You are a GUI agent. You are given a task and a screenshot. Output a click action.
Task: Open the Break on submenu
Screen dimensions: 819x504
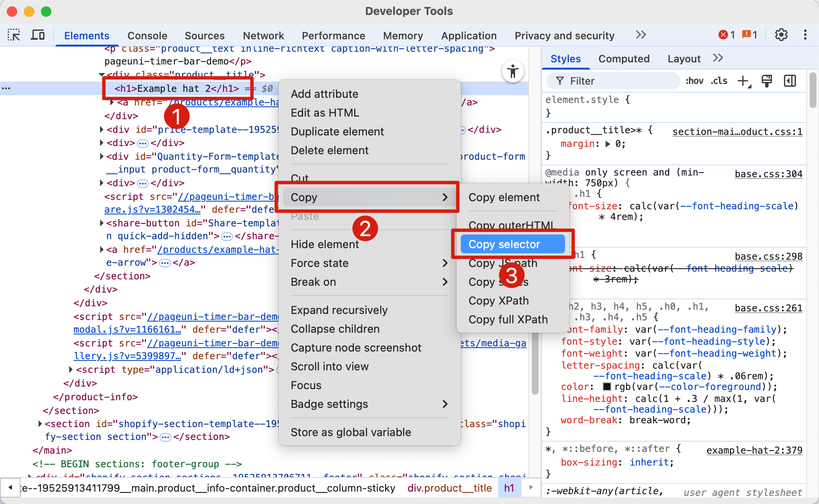click(369, 282)
